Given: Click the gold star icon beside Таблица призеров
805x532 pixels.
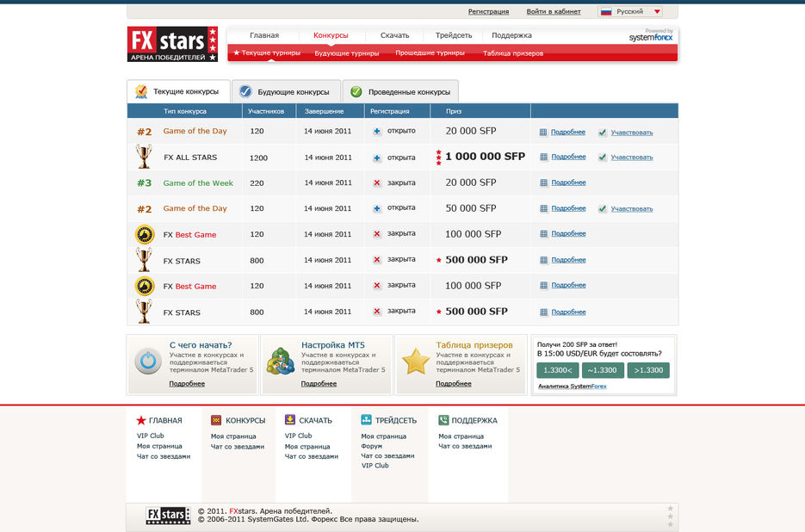Looking at the screenshot, I should (415, 361).
